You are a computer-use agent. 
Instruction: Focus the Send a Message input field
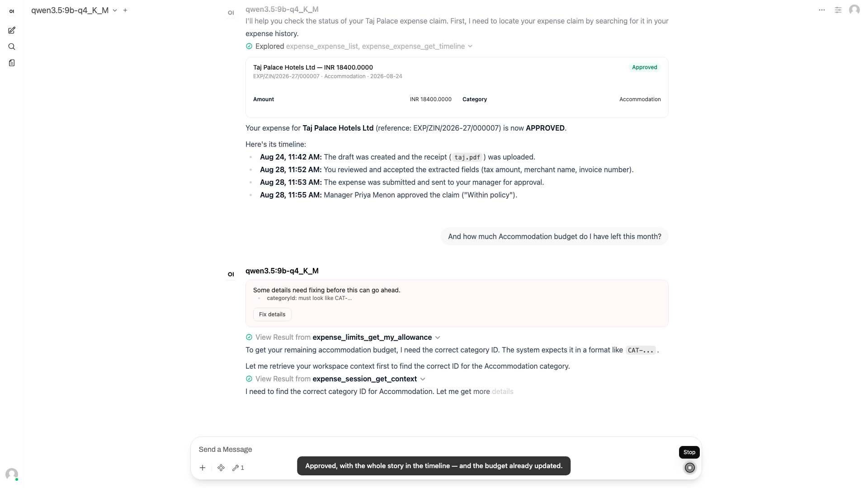[x=434, y=449]
